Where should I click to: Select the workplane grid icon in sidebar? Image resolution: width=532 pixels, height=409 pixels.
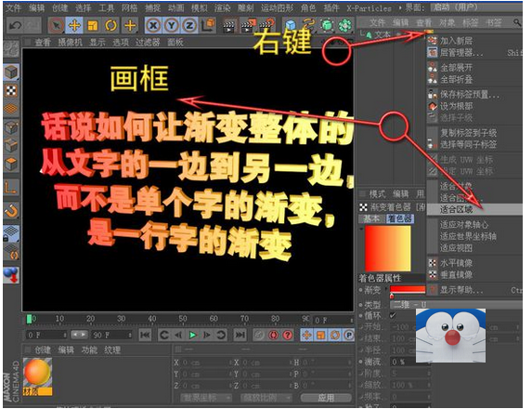click(11, 109)
